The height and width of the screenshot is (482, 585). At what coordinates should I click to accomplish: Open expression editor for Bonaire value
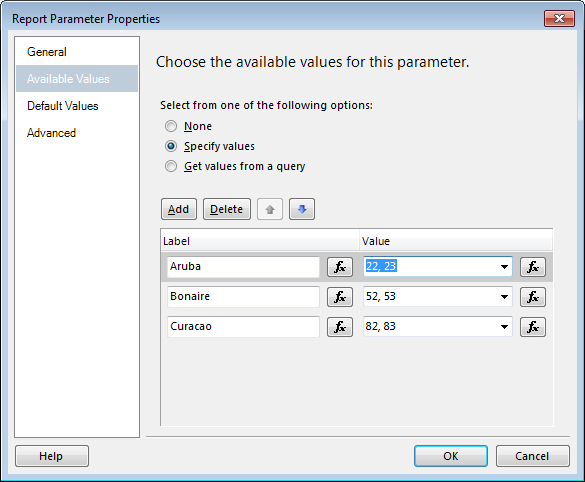point(533,297)
